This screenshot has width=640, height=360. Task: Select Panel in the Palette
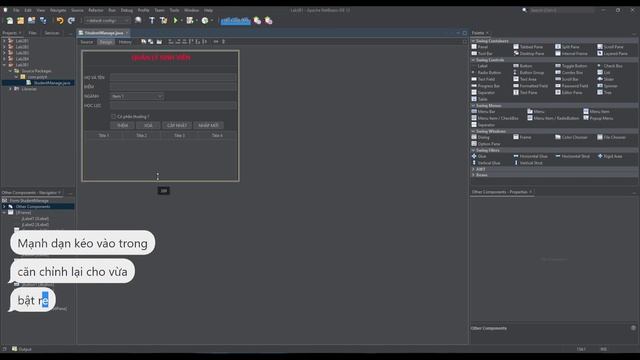pyautogui.click(x=480, y=47)
